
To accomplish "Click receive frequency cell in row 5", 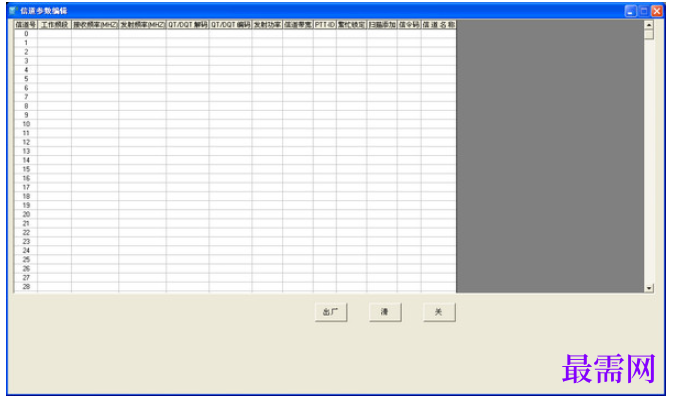I will [x=95, y=79].
